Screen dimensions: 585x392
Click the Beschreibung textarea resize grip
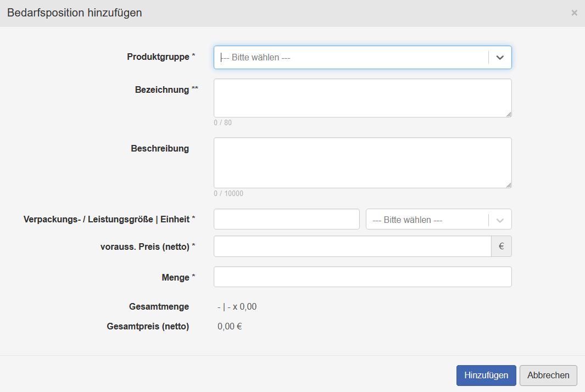tap(509, 185)
